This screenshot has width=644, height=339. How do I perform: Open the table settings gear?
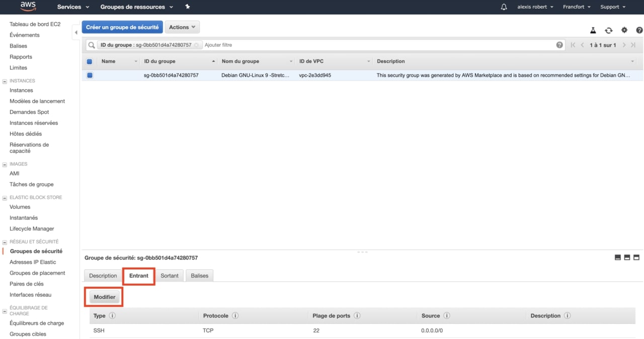click(x=624, y=30)
